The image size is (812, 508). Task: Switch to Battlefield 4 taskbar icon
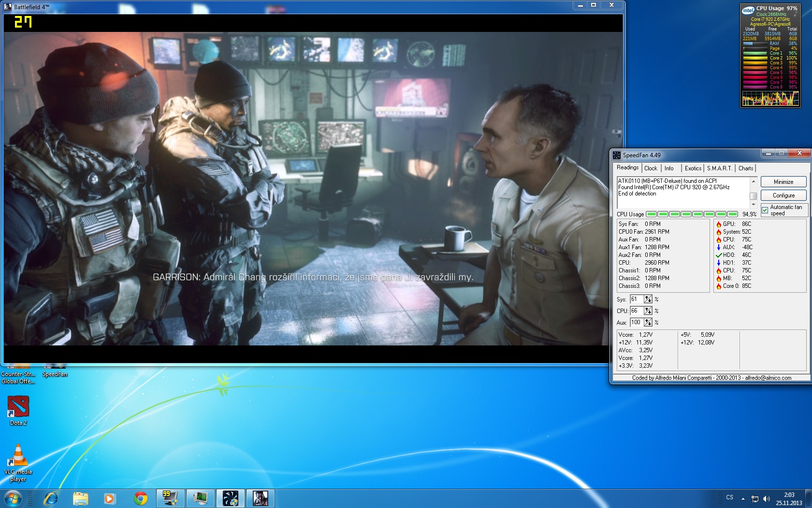coord(260,498)
